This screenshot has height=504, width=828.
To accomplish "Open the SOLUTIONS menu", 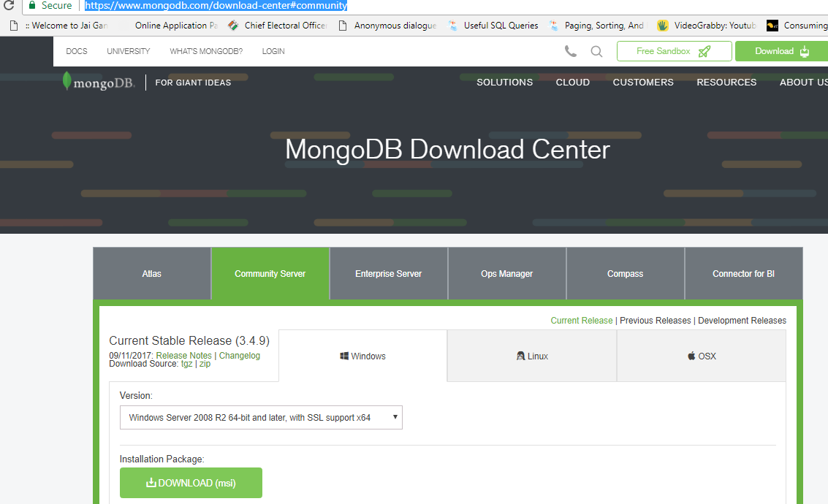I will [504, 83].
